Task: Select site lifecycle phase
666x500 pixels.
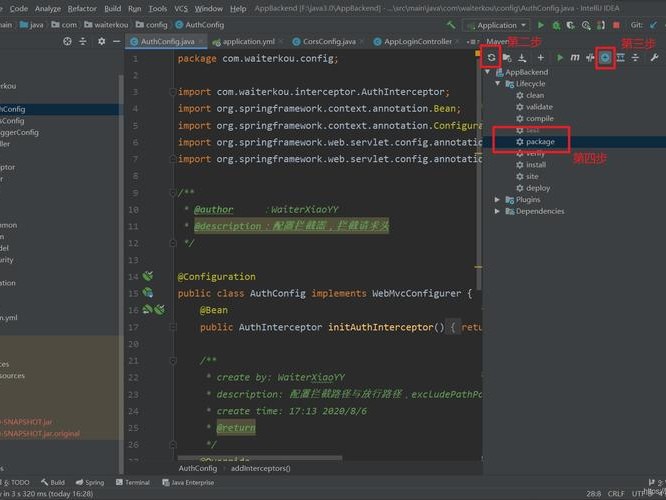Action: 528,176
